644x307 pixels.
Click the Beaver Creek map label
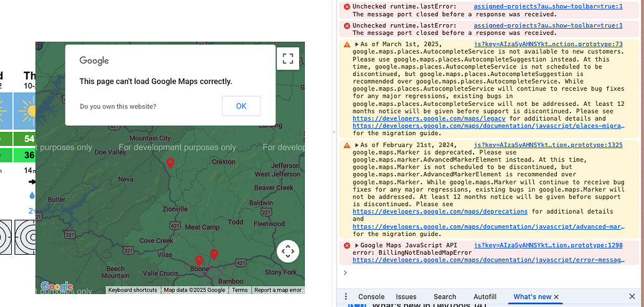coord(274,187)
